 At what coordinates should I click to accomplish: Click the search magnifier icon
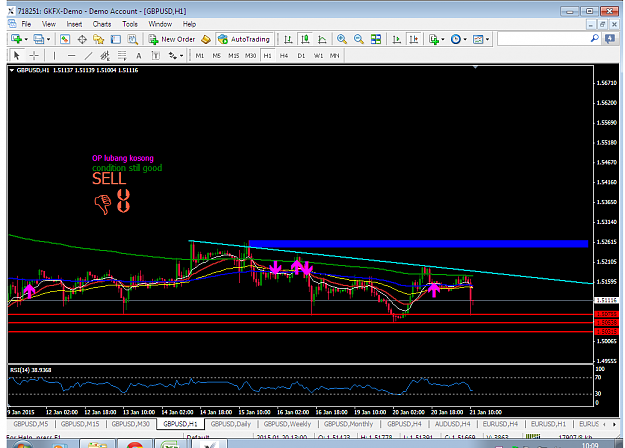[595, 39]
